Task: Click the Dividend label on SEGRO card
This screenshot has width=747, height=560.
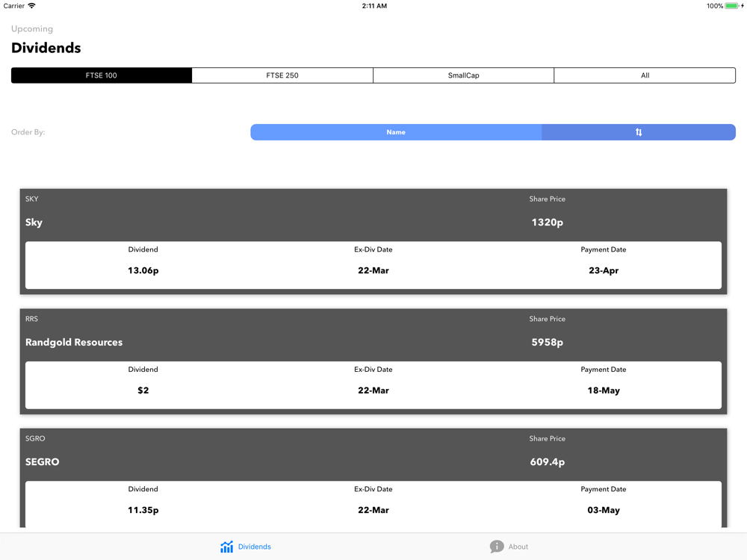Action: coord(143,489)
